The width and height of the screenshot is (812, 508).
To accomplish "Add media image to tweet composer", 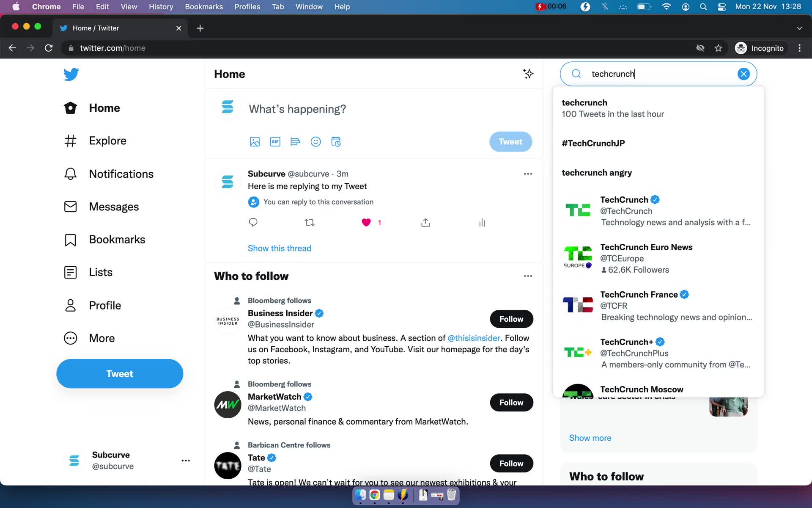I will pyautogui.click(x=255, y=142).
